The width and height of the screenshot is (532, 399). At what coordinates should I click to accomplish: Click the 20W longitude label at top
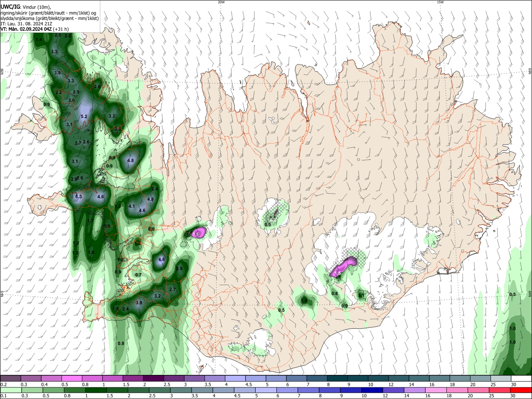point(221,2)
